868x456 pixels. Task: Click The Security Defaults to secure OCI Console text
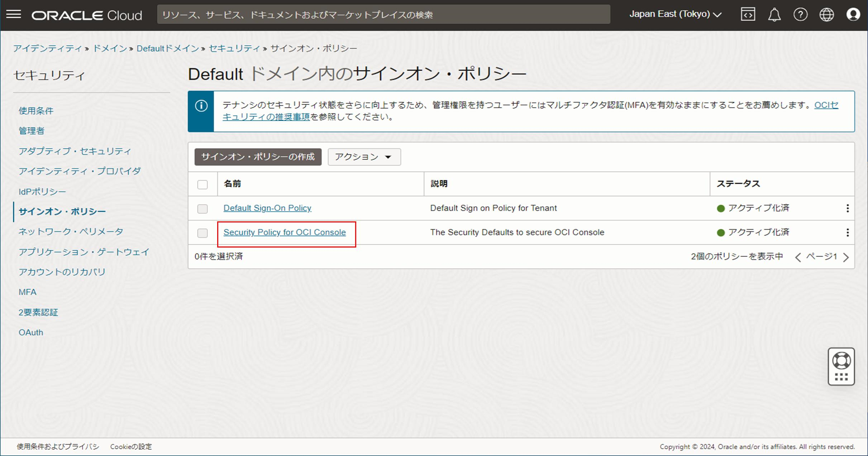pyautogui.click(x=517, y=232)
